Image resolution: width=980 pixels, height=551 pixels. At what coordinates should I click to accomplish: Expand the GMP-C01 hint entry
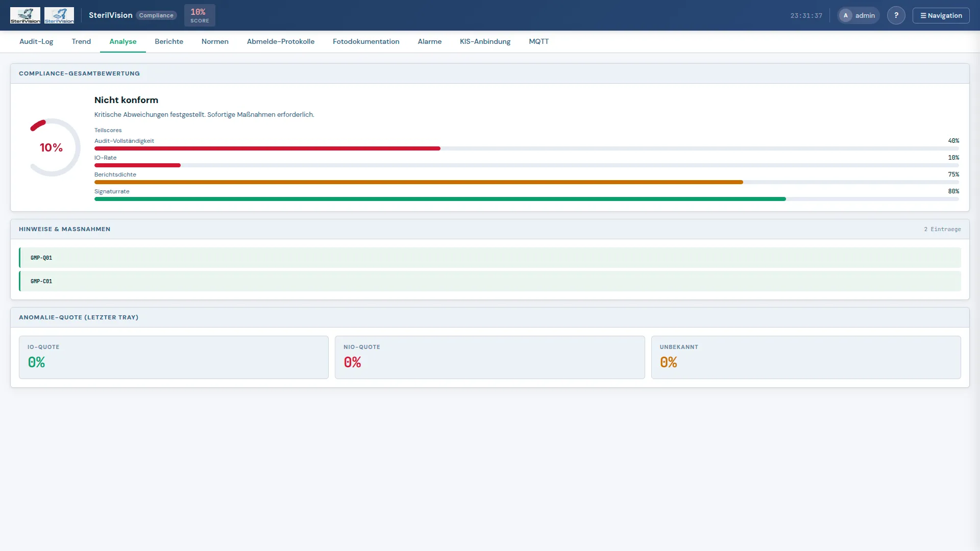click(490, 281)
